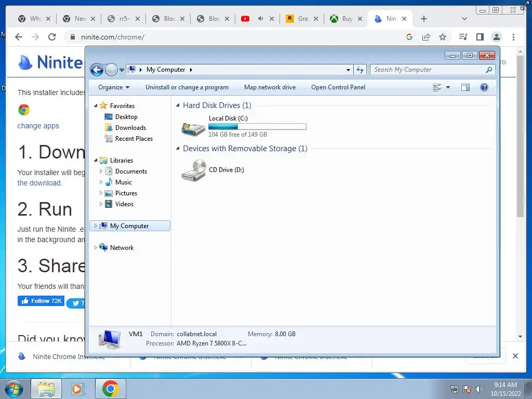Open Chrome media controls icon
Screen dimensions: 532x399
(463, 37)
